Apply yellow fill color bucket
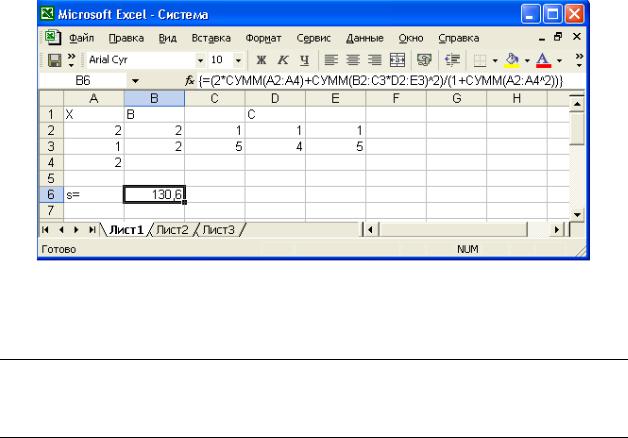 click(512, 60)
